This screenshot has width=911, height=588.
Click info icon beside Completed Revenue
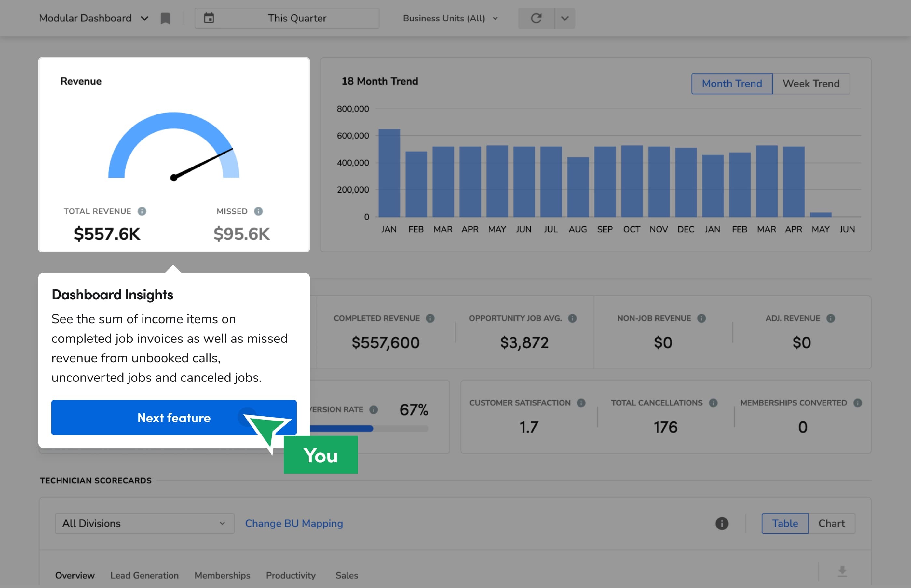pyautogui.click(x=430, y=318)
